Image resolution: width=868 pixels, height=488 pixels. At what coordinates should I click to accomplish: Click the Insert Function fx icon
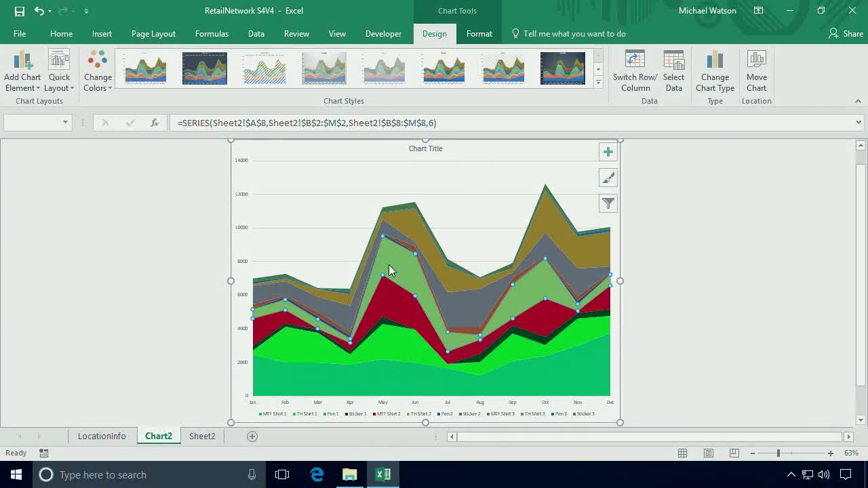click(x=154, y=123)
